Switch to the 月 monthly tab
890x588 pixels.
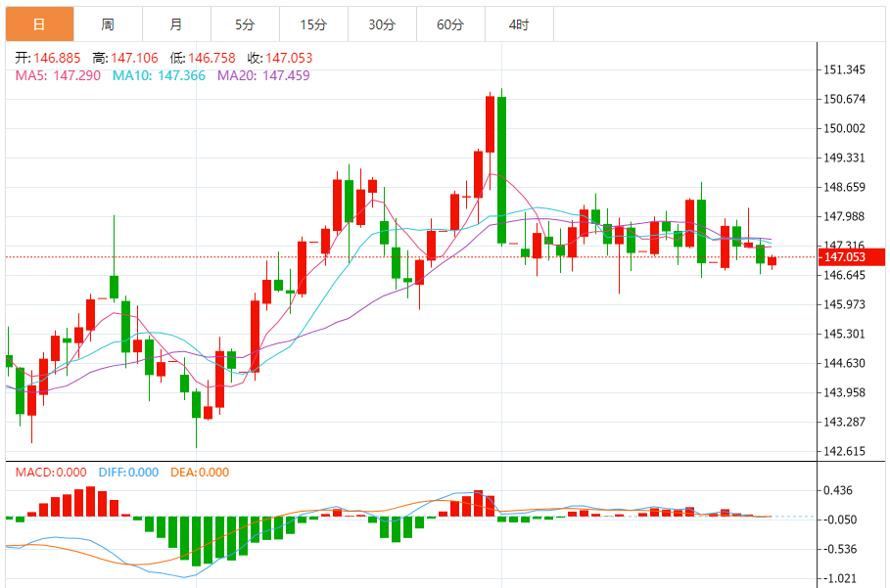(x=176, y=24)
